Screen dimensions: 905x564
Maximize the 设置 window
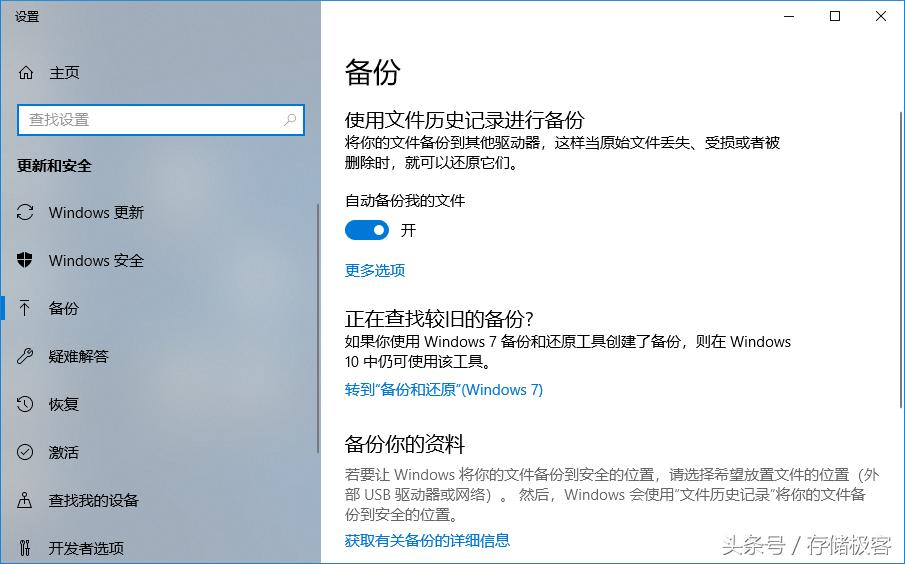(835, 16)
